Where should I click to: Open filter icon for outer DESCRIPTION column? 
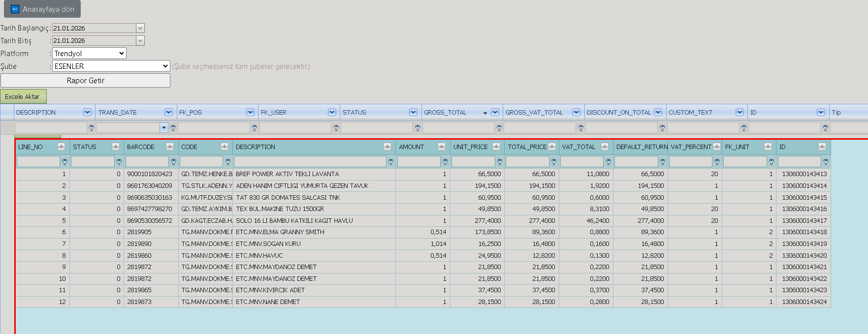click(x=92, y=128)
